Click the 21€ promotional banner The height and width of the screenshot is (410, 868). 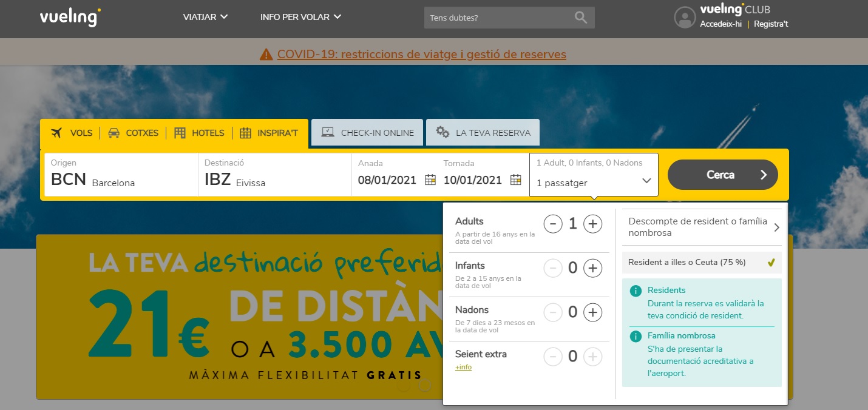(239, 317)
